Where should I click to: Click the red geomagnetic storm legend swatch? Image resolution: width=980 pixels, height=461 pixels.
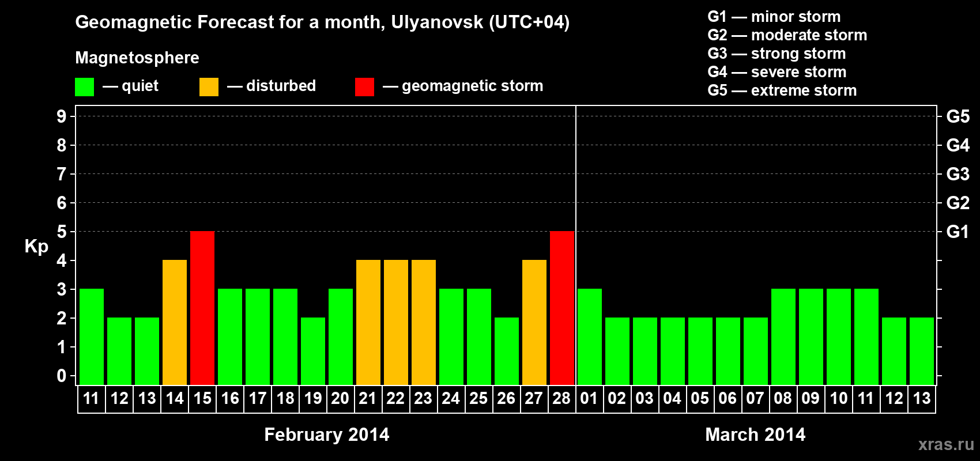pos(364,87)
